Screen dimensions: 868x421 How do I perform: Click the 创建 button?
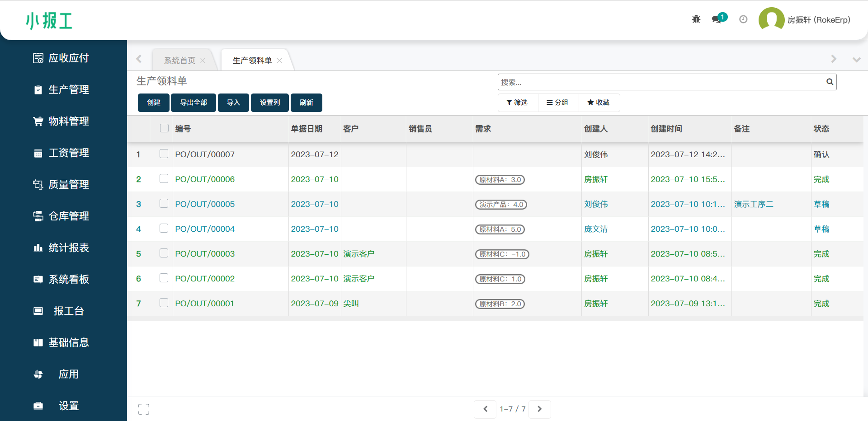154,103
